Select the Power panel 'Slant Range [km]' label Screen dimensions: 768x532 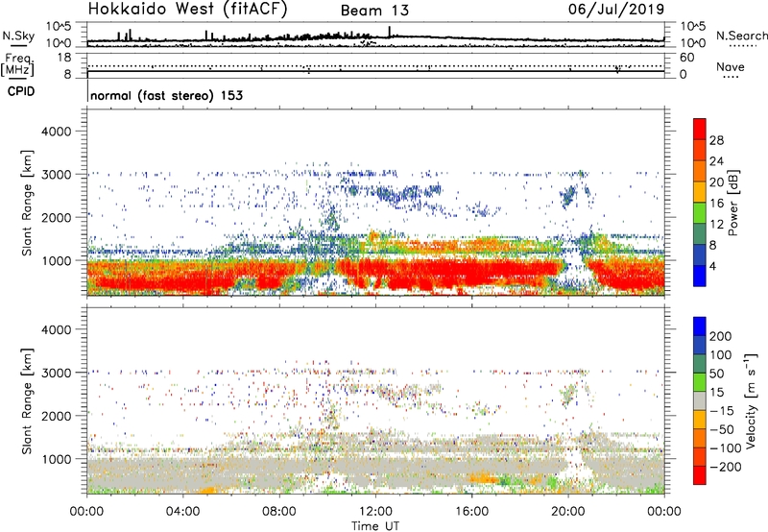tap(27, 203)
